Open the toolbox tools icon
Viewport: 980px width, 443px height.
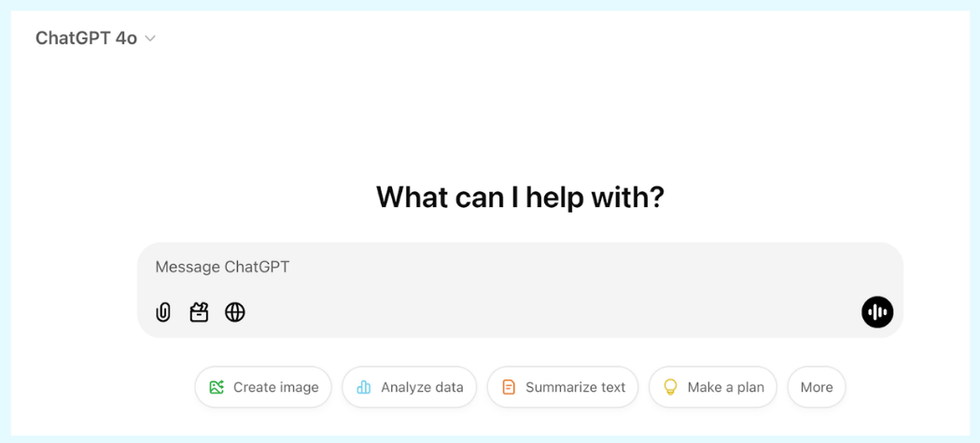[x=199, y=312]
